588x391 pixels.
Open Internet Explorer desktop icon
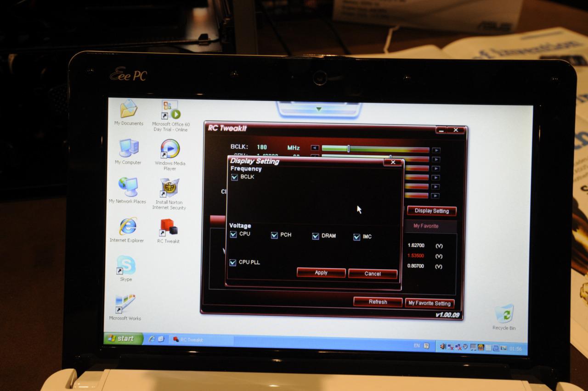pos(127,230)
